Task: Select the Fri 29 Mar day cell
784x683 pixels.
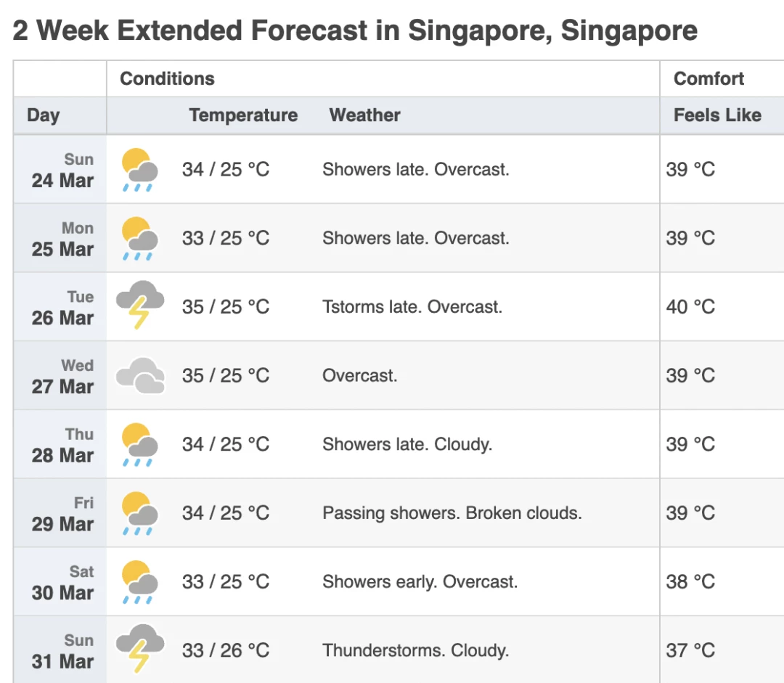Action: [x=60, y=513]
